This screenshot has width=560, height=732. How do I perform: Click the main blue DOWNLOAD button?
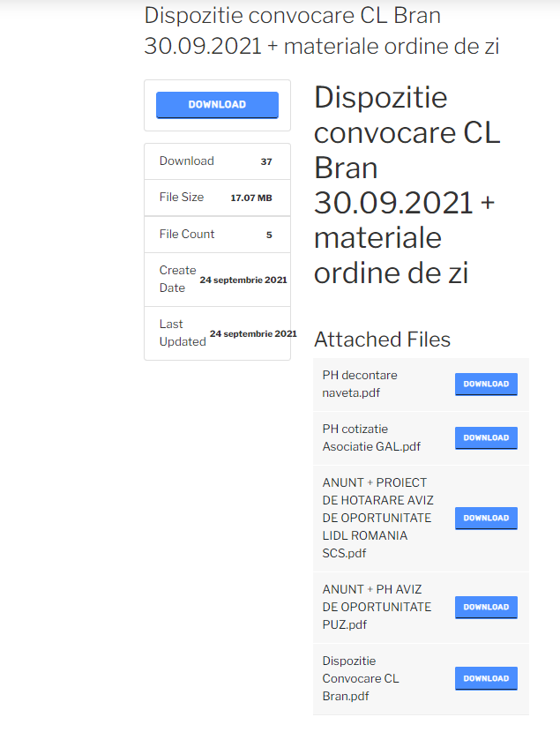(217, 105)
